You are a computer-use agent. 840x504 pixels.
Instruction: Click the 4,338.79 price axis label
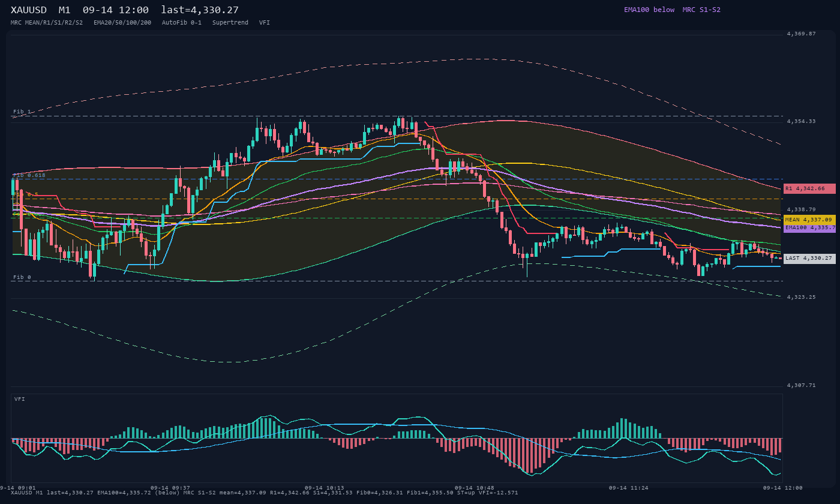[802, 209]
